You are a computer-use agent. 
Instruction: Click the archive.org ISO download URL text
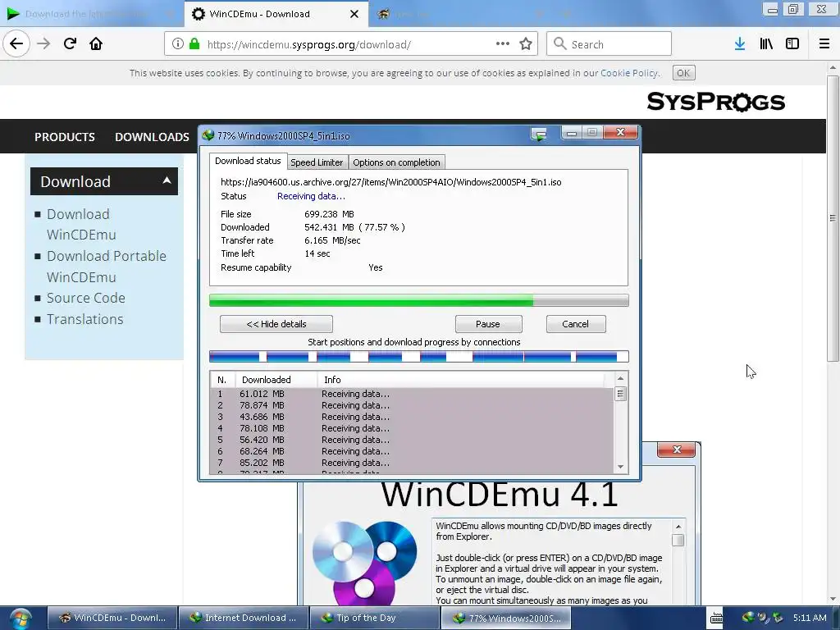click(x=391, y=182)
